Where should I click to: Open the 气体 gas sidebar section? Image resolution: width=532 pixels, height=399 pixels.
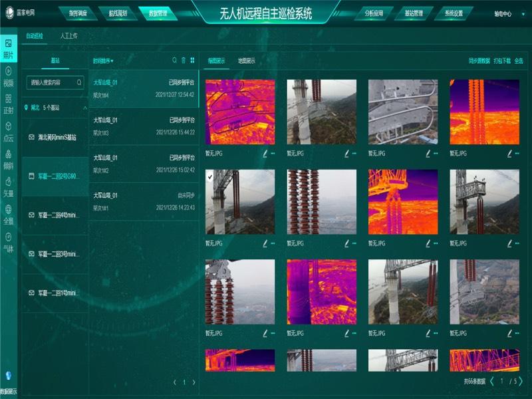[9, 243]
